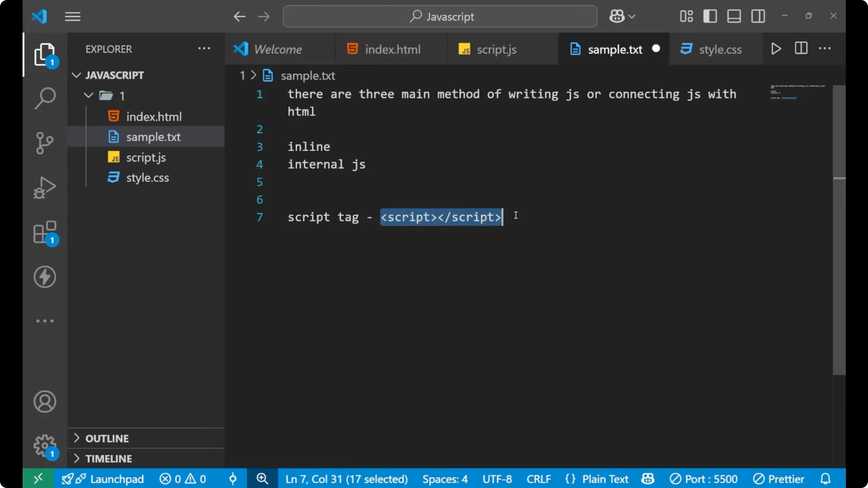Open the Manage settings gear
This screenshot has width=868, height=488.
click(x=44, y=445)
